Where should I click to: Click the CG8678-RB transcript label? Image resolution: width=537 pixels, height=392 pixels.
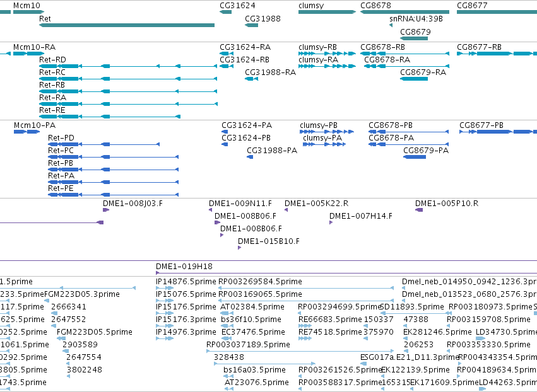coord(382,47)
